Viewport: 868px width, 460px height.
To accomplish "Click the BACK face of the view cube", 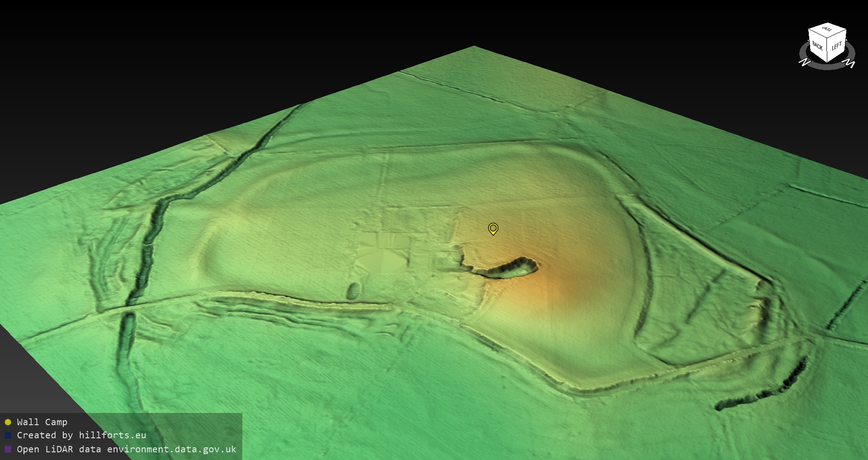I will pos(817,45).
